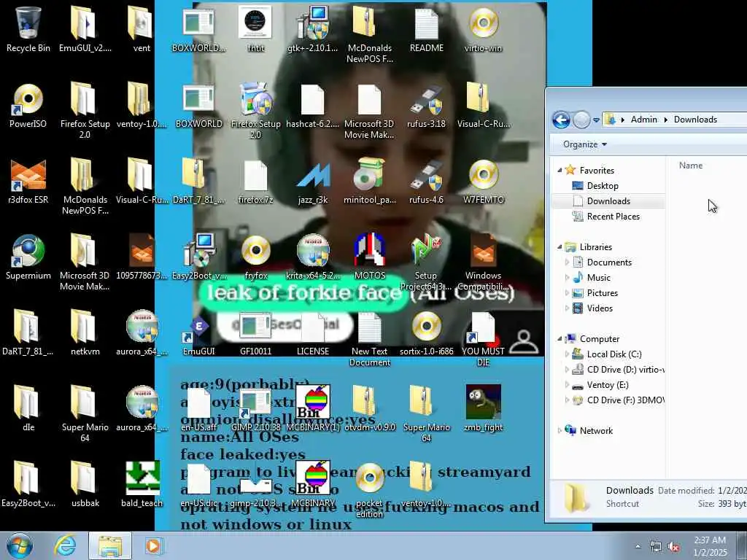Image resolution: width=747 pixels, height=560 pixels.
Task: Select Ventoy (E:) drive in tree
Action: point(608,385)
